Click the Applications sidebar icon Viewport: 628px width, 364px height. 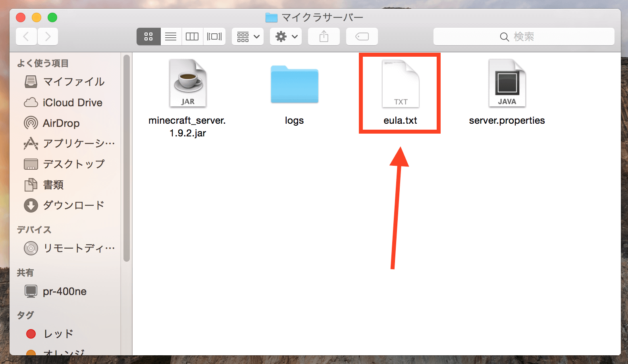pyautogui.click(x=31, y=144)
